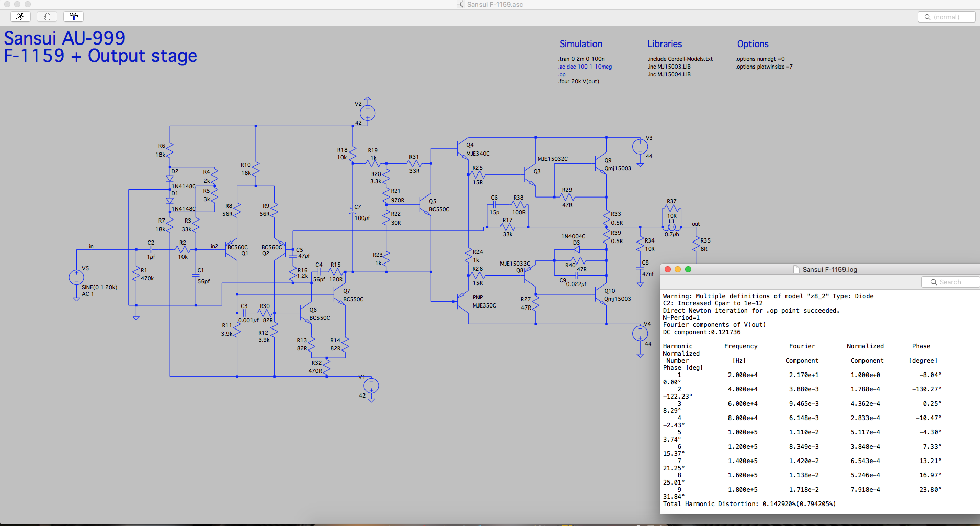
Task: Select diode D3 1N4004C symbol
Action: point(577,249)
